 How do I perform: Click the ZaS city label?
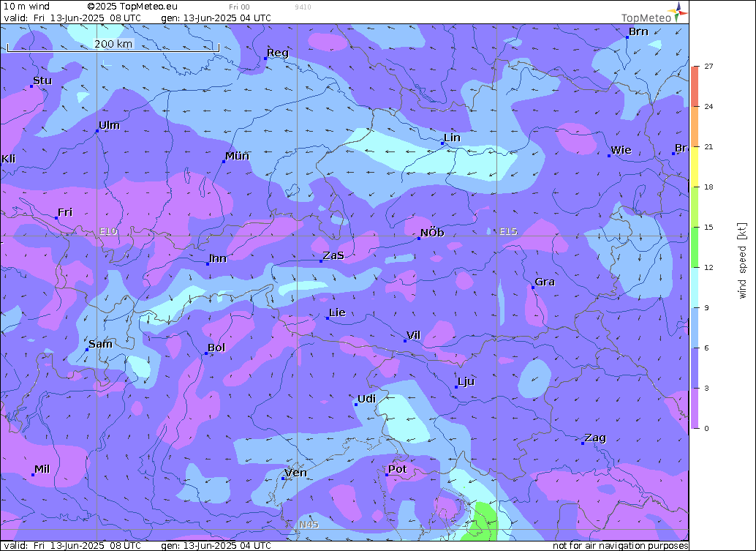(333, 255)
